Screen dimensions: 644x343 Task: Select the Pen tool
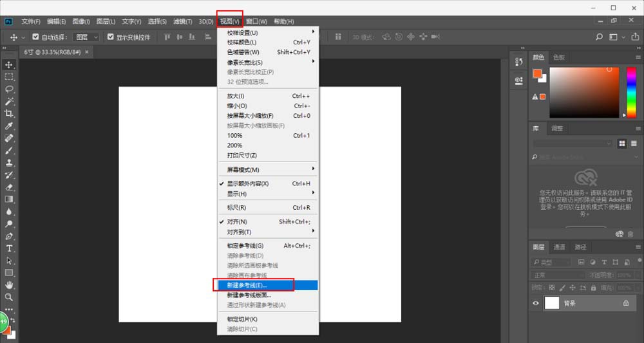(9, 236)
